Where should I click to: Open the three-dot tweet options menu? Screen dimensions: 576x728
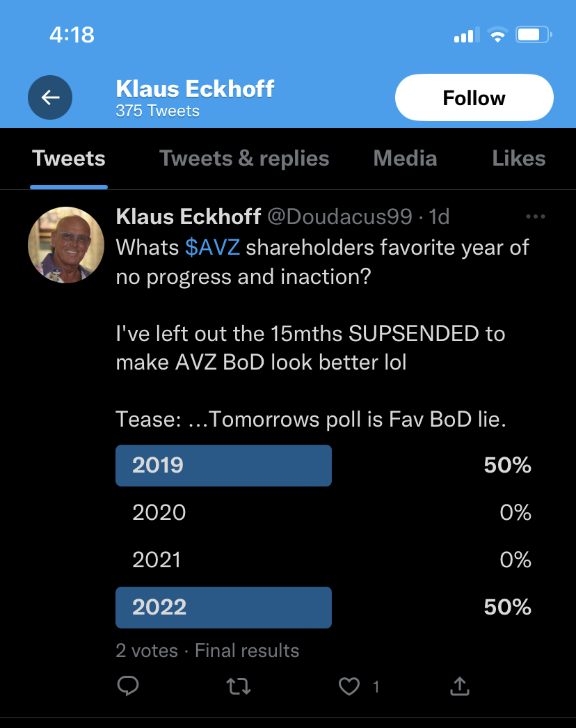536,217
